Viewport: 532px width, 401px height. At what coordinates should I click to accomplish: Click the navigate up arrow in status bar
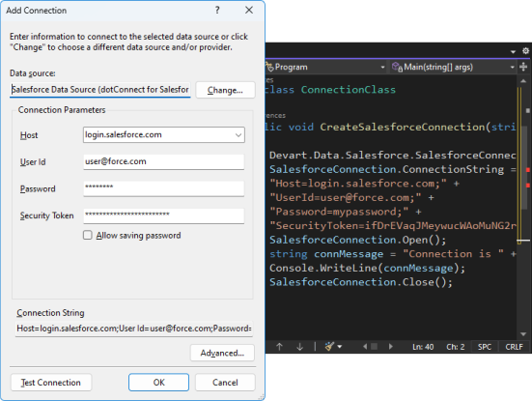(279, 347)
